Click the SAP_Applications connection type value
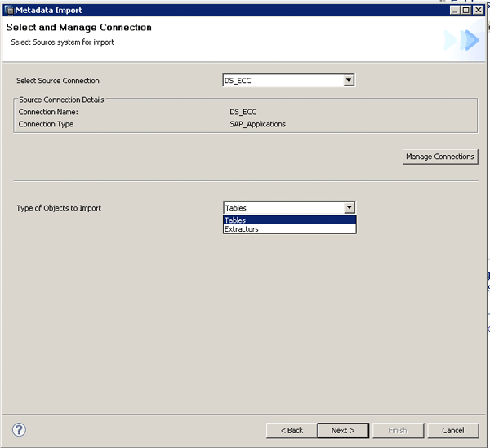The height and width of the screenshot is (448, 490). (x=258, y=124)
